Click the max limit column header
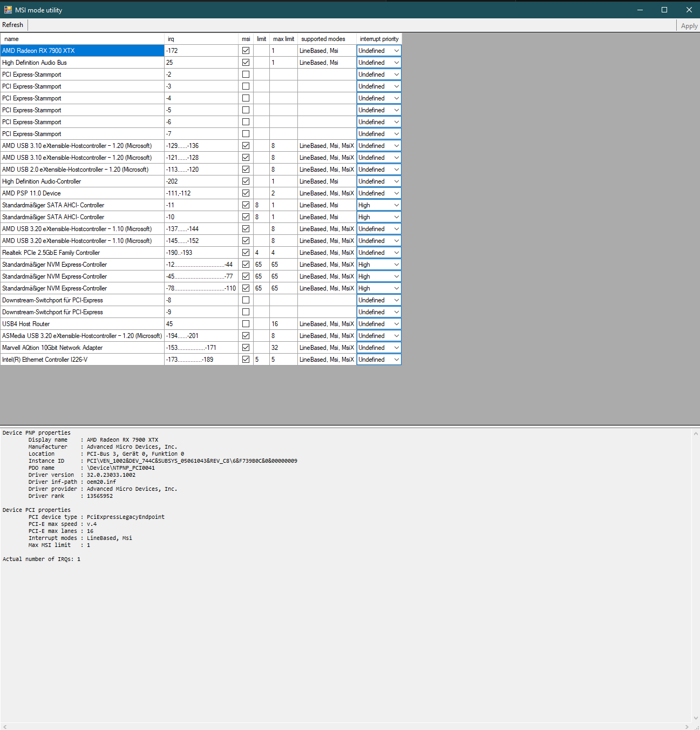 pos(283,39)
